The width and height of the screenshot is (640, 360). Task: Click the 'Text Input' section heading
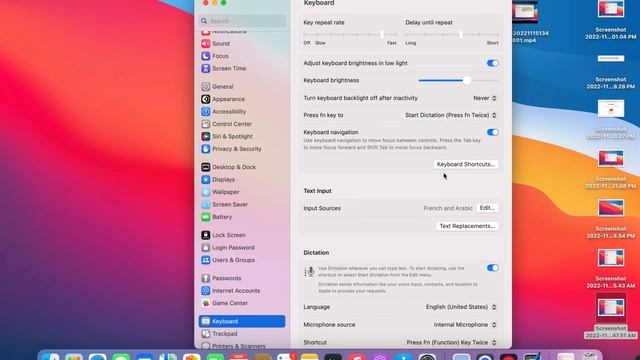click(317, 191)
